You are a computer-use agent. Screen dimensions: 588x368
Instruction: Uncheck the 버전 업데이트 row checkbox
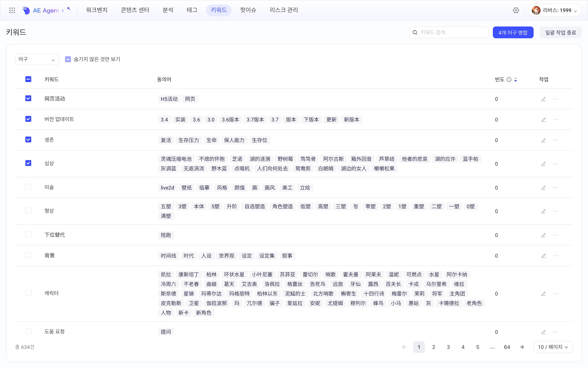28,119
